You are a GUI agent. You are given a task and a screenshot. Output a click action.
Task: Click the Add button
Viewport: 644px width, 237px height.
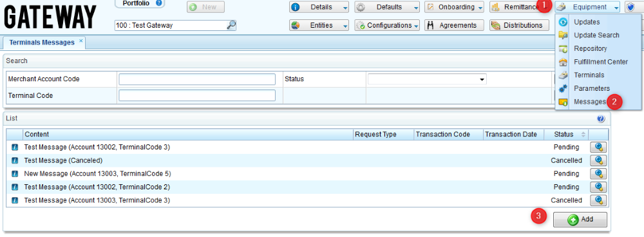[580, 220]
